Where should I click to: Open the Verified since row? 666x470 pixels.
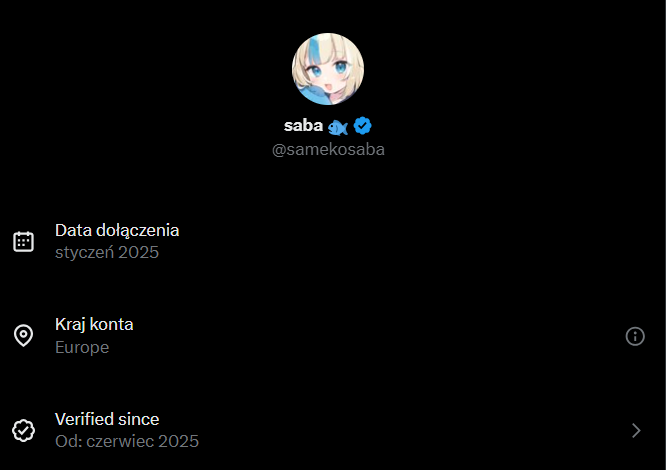pos(329,431)
